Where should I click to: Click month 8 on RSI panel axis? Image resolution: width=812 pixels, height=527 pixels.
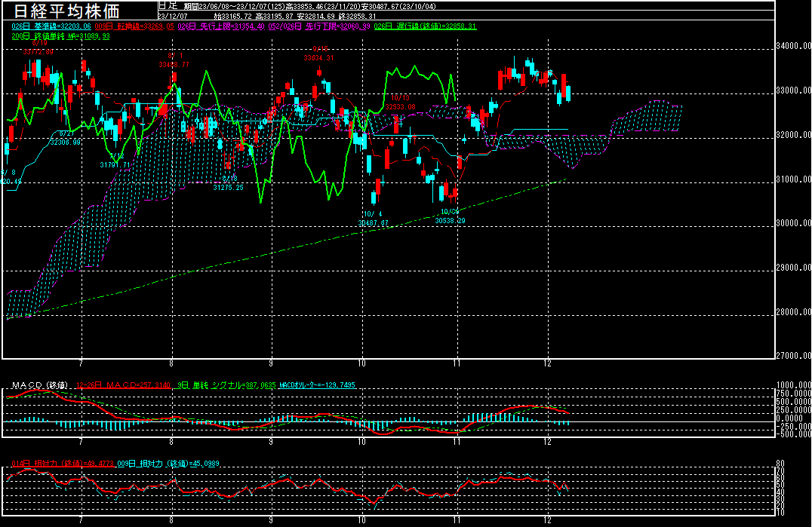tap(171, 520)
